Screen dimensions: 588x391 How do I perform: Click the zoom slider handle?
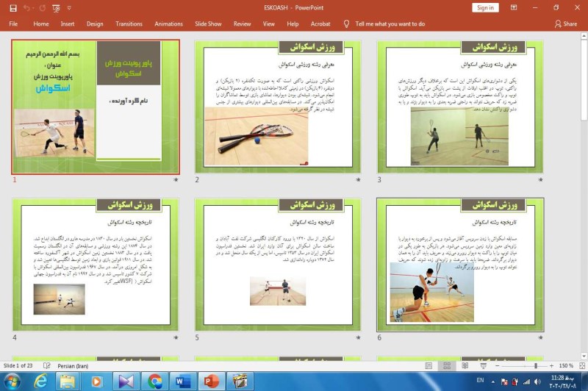(x=536, y=365)
